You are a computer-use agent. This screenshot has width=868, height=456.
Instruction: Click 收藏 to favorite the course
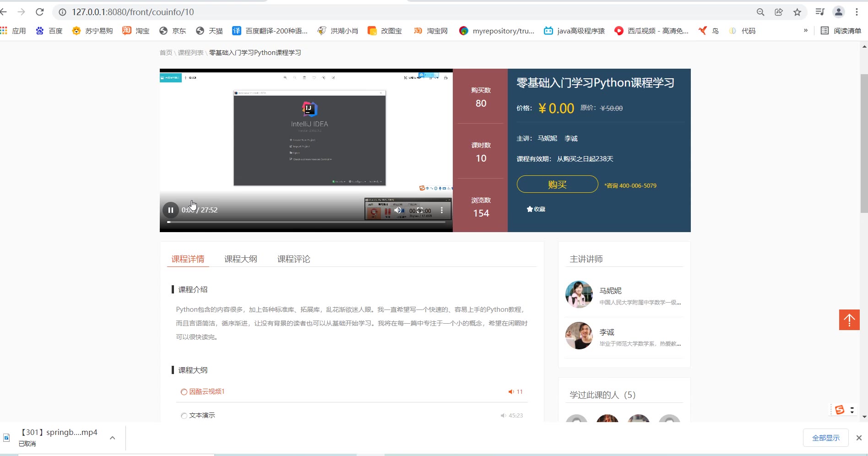(536, 209)
